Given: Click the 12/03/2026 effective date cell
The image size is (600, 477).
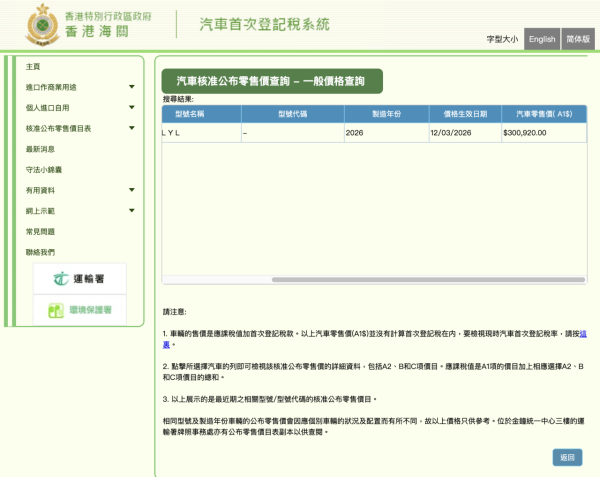Looking at the screenshot, I should click(x=465, y=133).
